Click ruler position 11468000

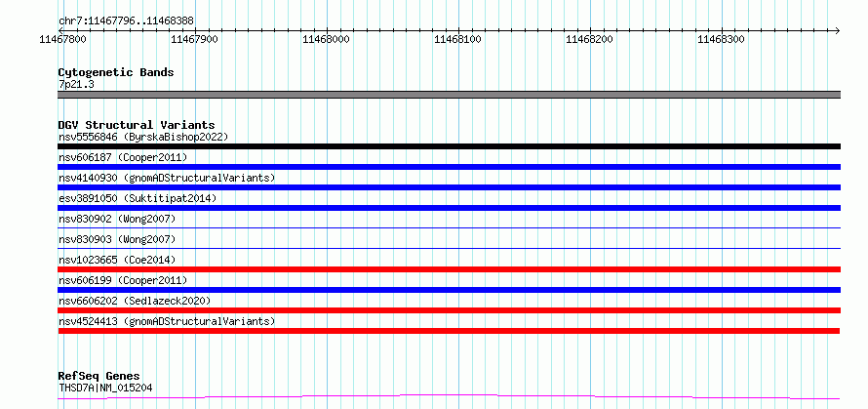point(326,39)
